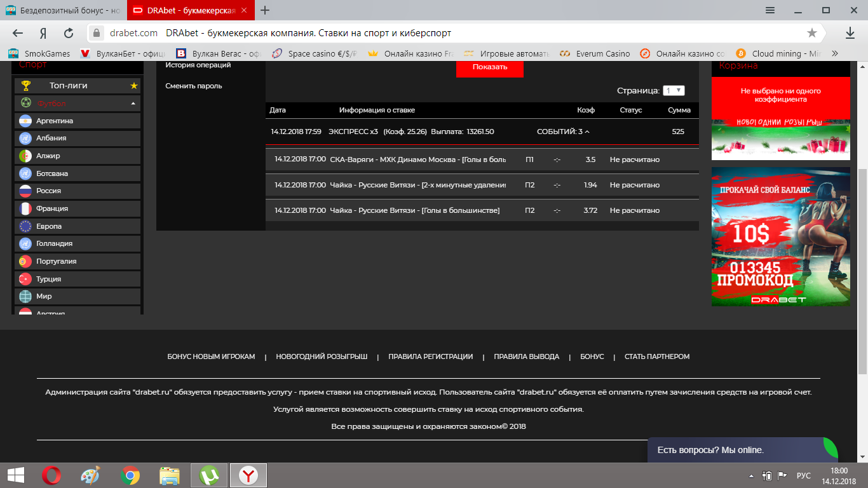Open Paint from the taskbar

coord(91,475)
